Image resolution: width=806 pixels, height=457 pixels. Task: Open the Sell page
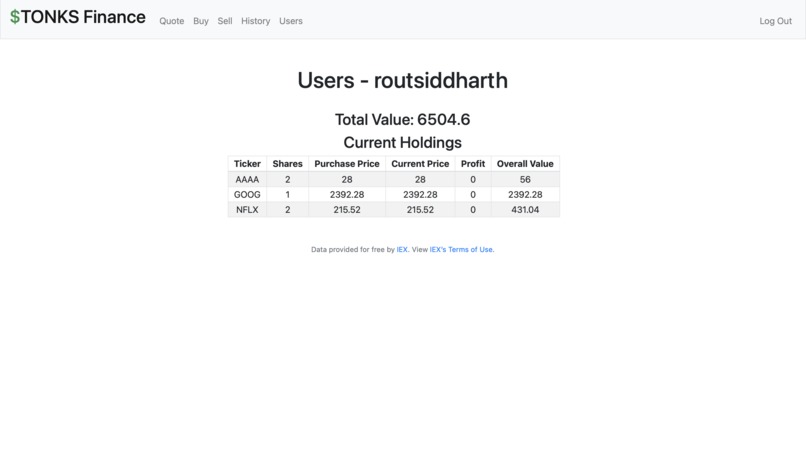click(225, 21)
